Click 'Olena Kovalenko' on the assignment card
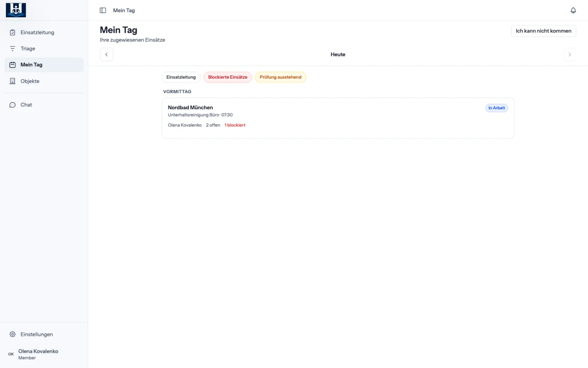The height and width of the screenshot is (368, 588). 185,125
